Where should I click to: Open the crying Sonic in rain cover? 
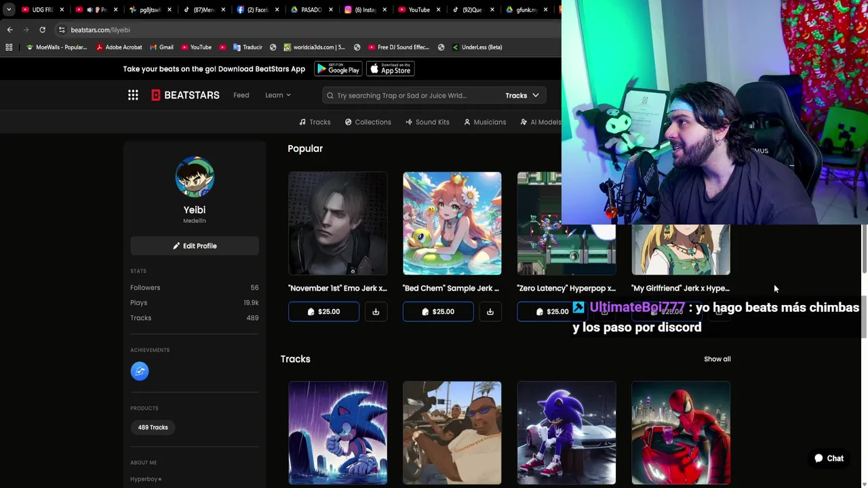(338, 434)
